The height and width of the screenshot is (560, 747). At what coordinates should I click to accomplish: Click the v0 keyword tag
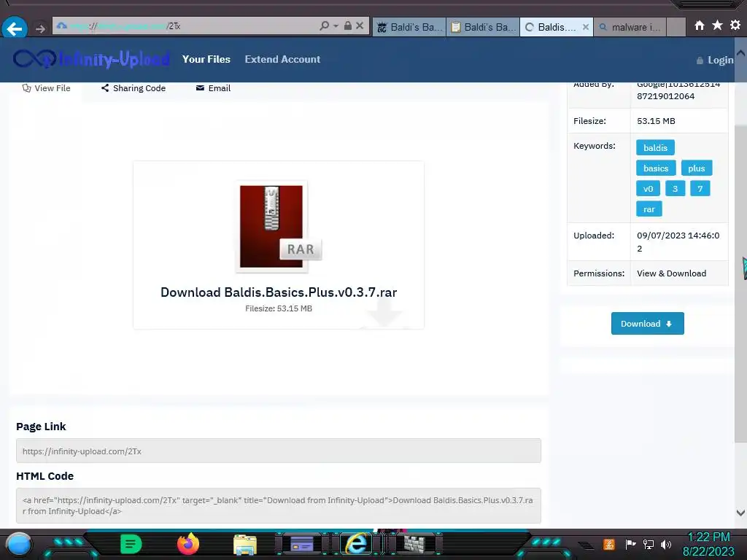coord(648,189)
